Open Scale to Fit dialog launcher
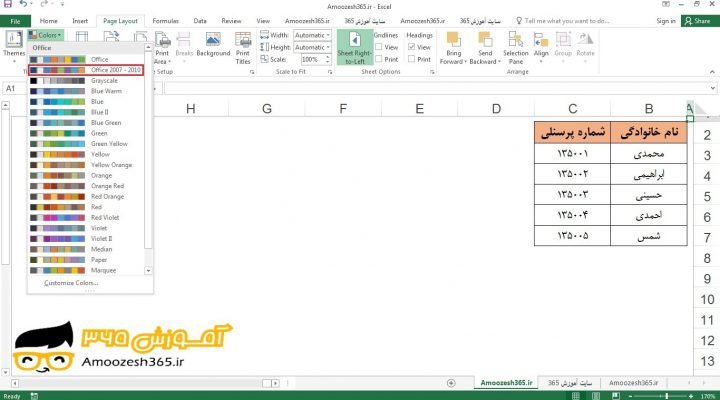720x400 pixels. click(330, 72)
